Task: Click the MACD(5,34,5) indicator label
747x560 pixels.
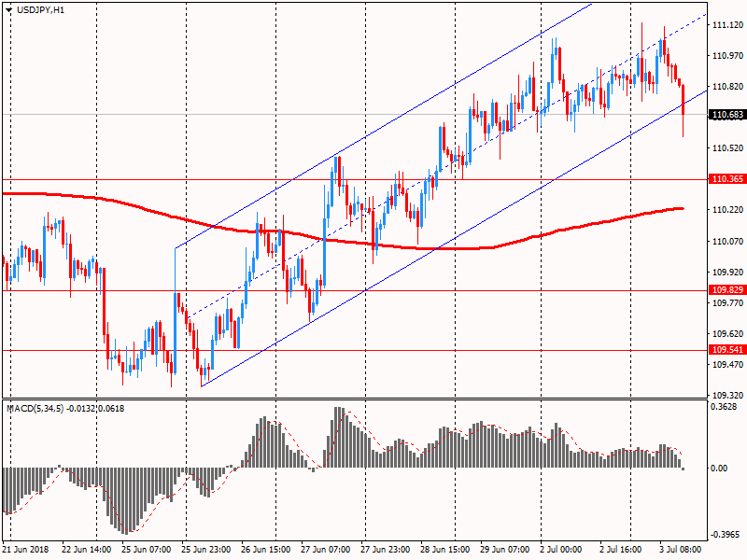Action: click(x=65, y=409)
